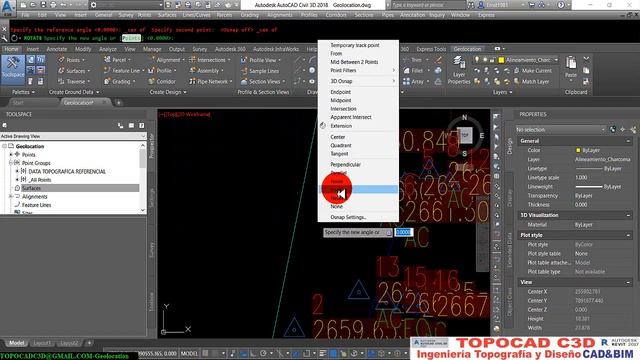Viewport: 640px width, 360px height.
Task: Click the new angle input field
Action: 403,232
